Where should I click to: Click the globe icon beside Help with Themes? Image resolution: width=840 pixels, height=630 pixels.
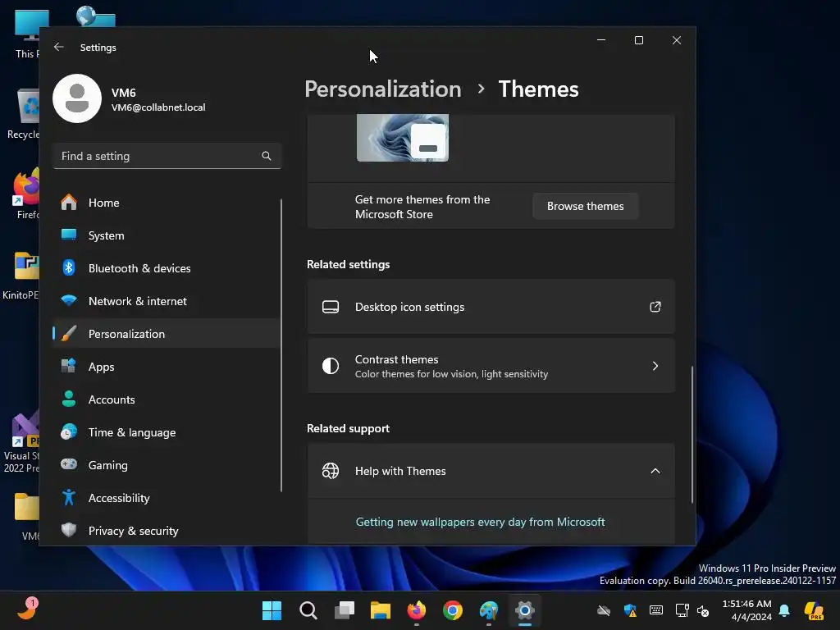[331, 471]
